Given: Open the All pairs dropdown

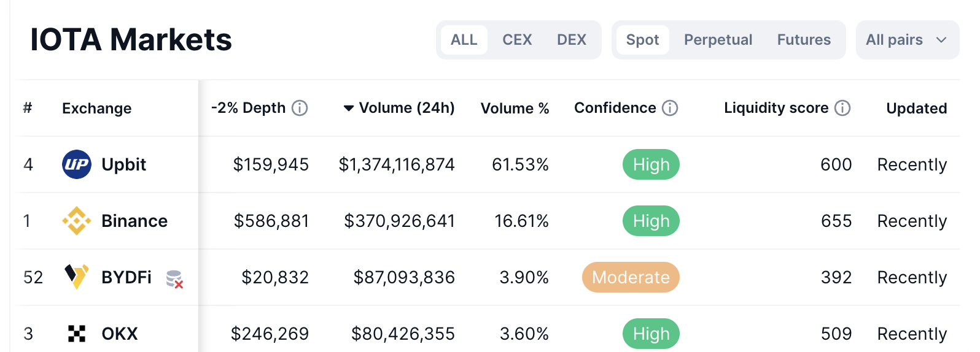Looking at the screenshot, I should [x=907, y=40].
